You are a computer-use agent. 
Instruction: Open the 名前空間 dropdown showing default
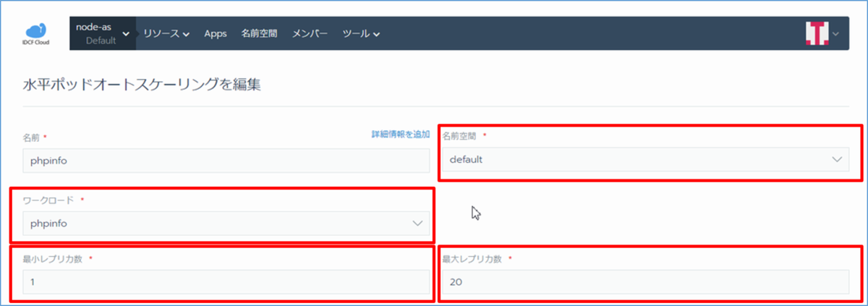coord(645,159)
